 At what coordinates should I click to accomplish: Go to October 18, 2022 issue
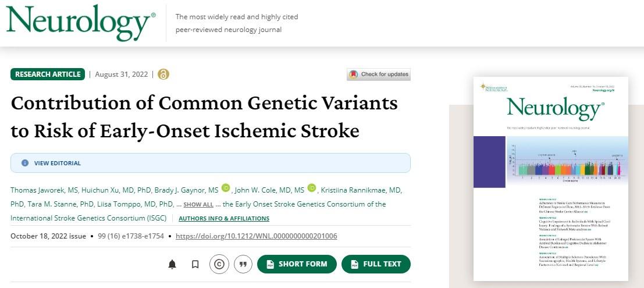pyautogui.click(x=48, y=236)
